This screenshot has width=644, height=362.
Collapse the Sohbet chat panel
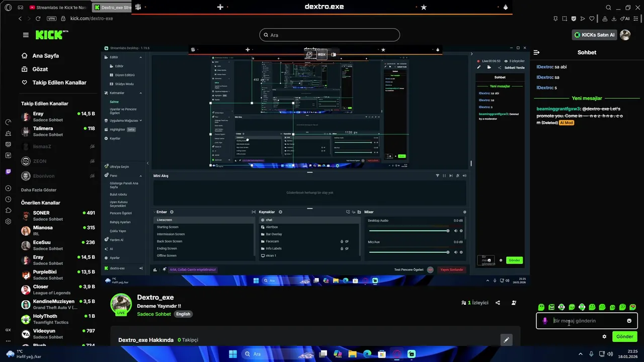[536, 52]
